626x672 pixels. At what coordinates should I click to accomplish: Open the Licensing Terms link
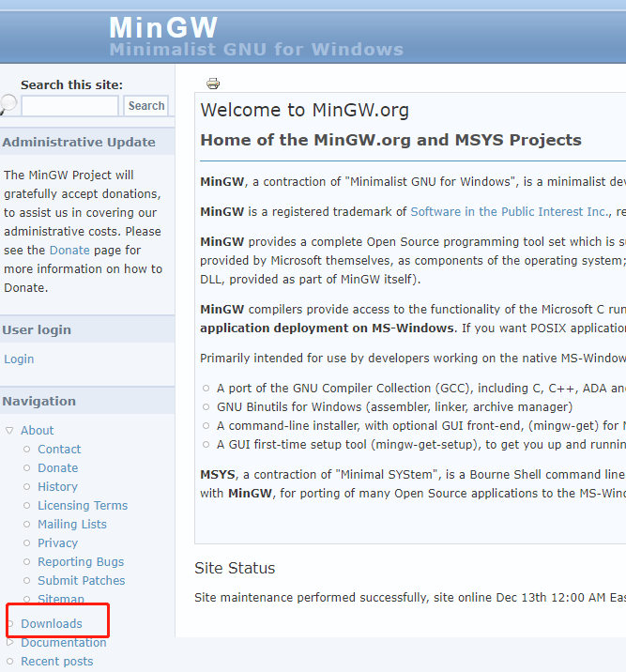click(x=83, y=505)
